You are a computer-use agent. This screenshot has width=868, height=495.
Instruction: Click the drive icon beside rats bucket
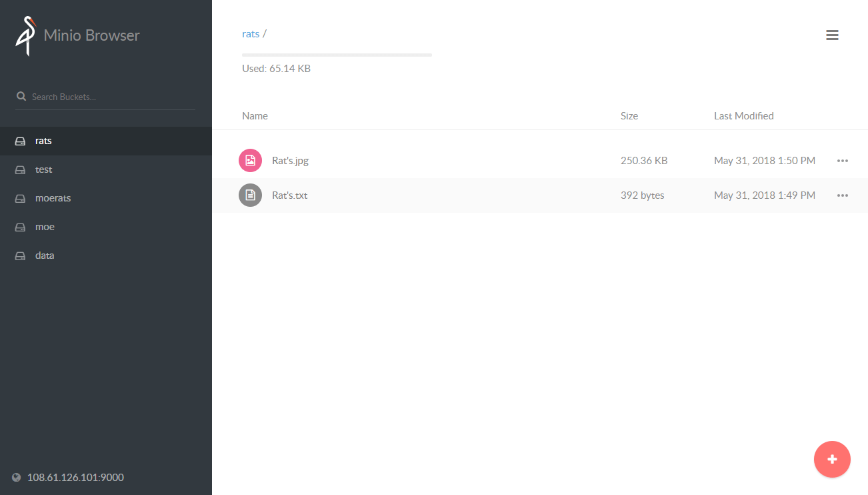(21, 141)
